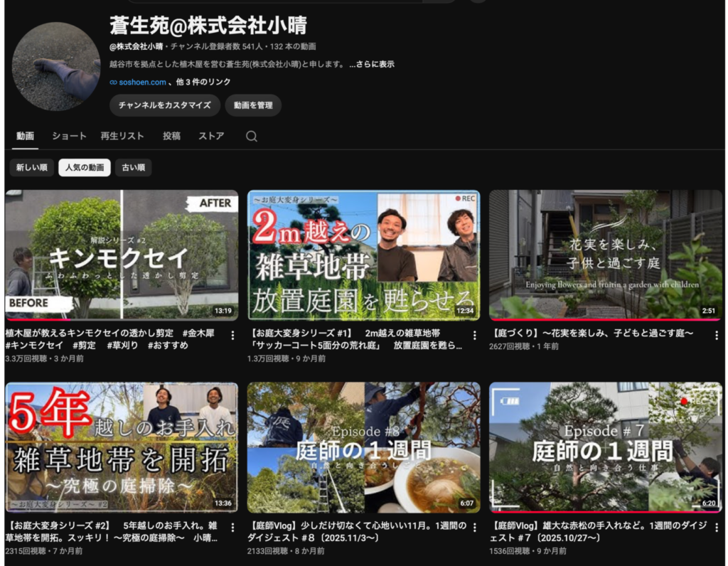The width and height of the screenshot is (728, 566).
Task: Switch to the ショート tab
Action: tap(69, 136)
